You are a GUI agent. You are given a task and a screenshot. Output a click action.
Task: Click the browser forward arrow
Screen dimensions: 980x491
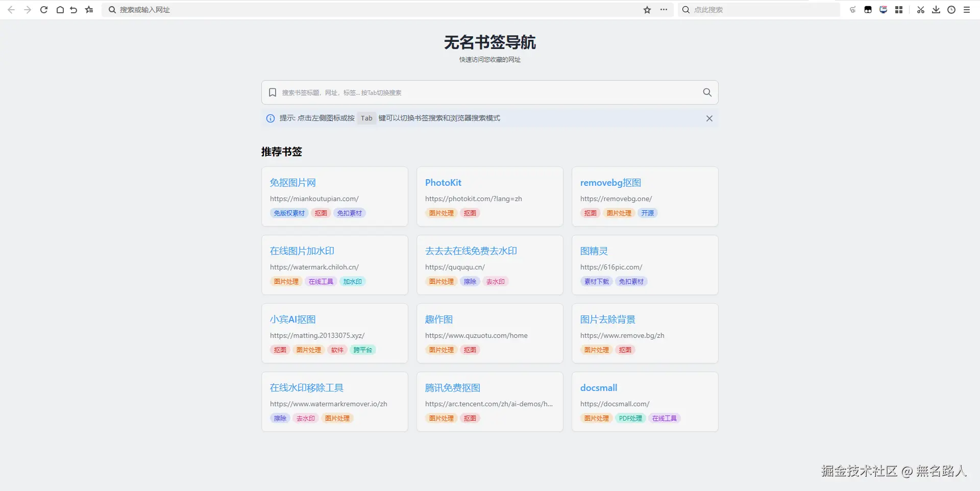tap(28, 10)
